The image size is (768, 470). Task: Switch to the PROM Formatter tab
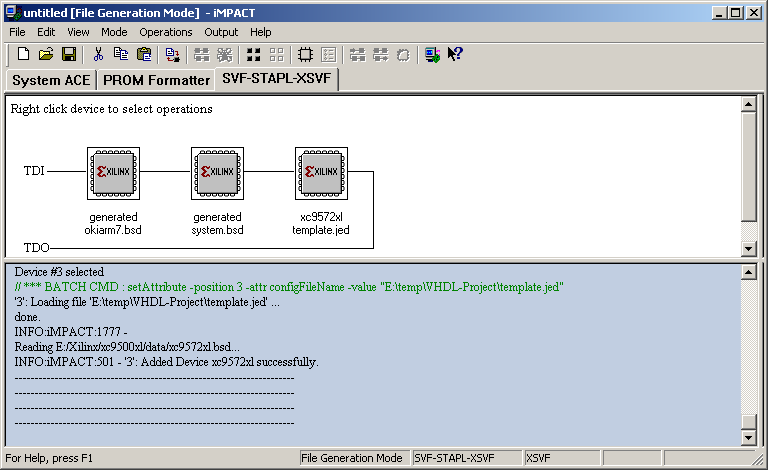coord(156,80)
